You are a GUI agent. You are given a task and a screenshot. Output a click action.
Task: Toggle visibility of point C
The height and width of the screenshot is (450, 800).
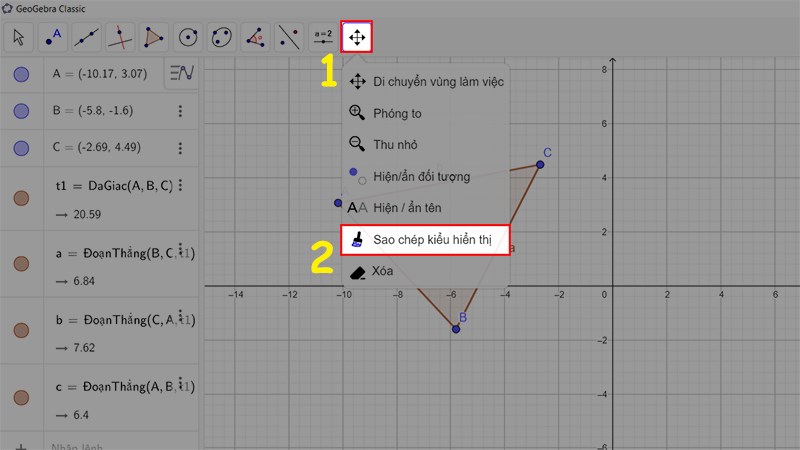click(21, 148)
